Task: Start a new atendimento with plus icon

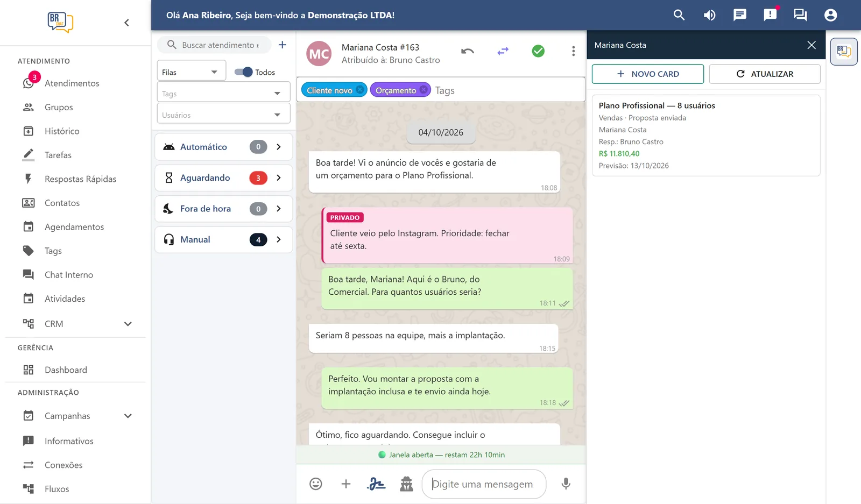Action: pyautogui.click(x=282, y=45)
